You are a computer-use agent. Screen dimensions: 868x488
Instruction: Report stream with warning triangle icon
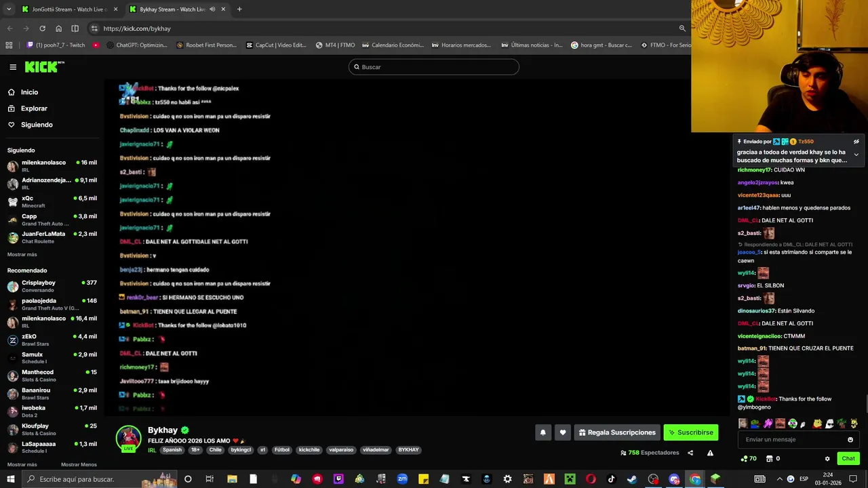tap(710, 453)
